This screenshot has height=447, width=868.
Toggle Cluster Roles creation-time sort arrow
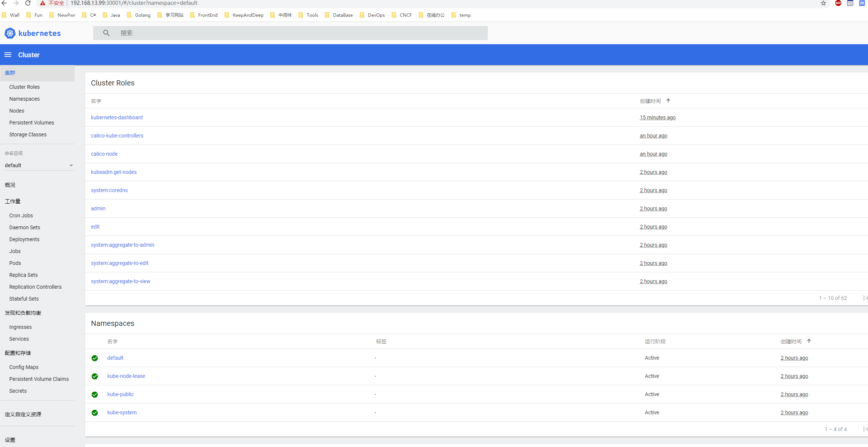pyautogui.click(x=668, y=101)
